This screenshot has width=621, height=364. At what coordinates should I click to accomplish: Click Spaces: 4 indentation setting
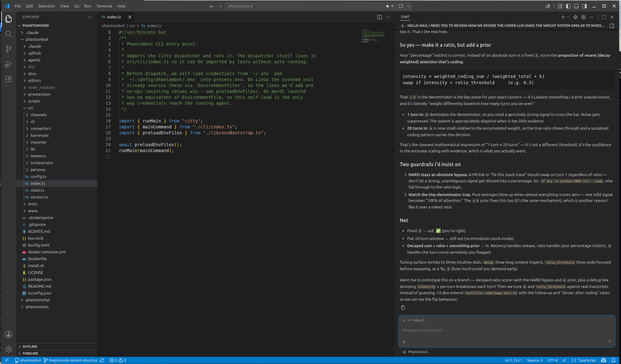click(x=535, y=360)
